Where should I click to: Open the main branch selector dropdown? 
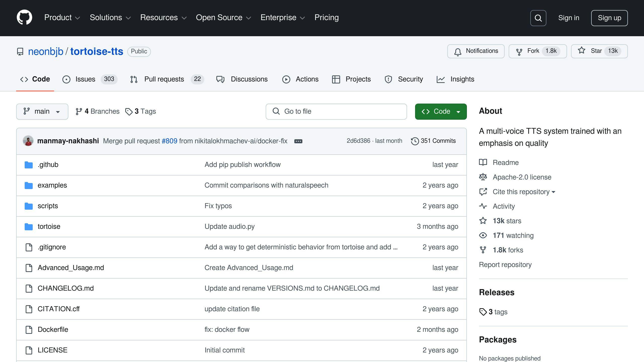click(x=42, y=112)
